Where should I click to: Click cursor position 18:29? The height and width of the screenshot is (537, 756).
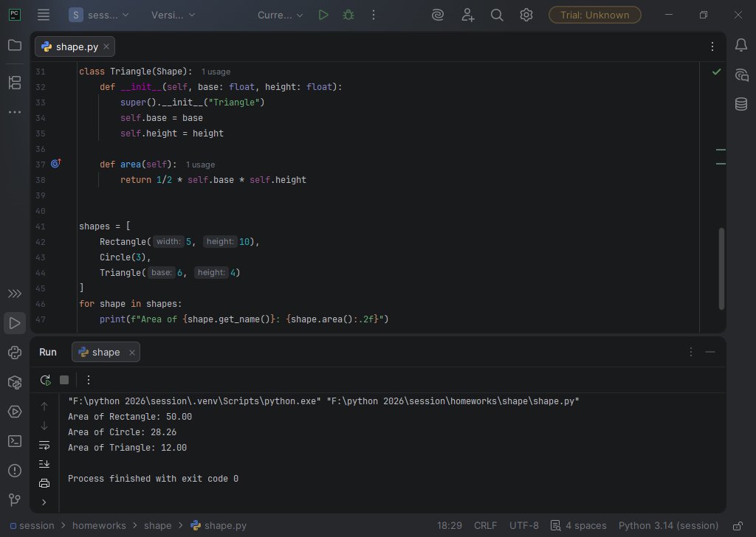point(450,525)
